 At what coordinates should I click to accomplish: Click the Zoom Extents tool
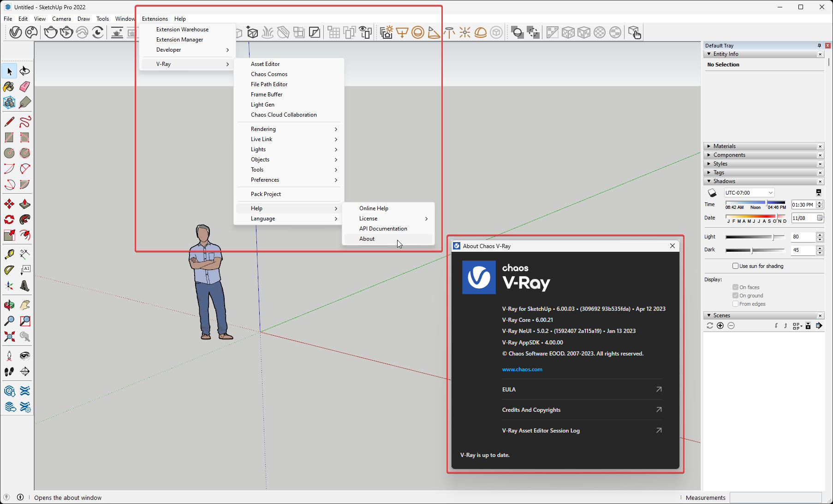pyautogui.click(x=9, y=336)
